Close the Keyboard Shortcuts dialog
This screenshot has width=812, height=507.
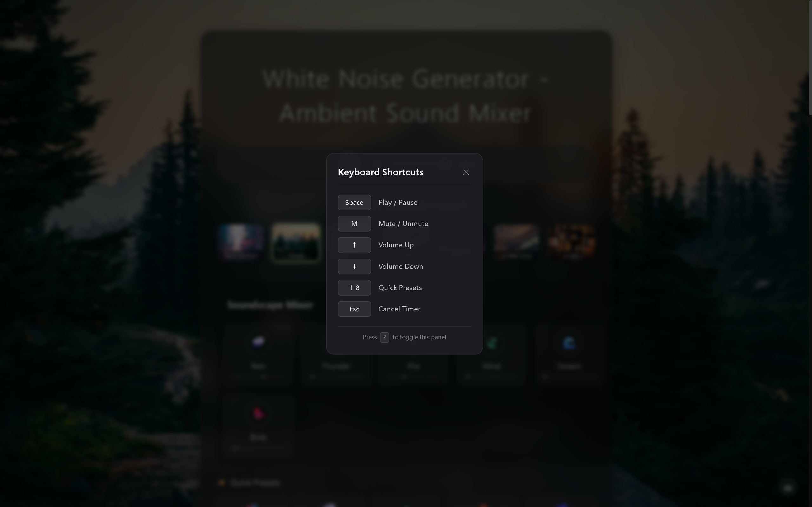point(466,172)
